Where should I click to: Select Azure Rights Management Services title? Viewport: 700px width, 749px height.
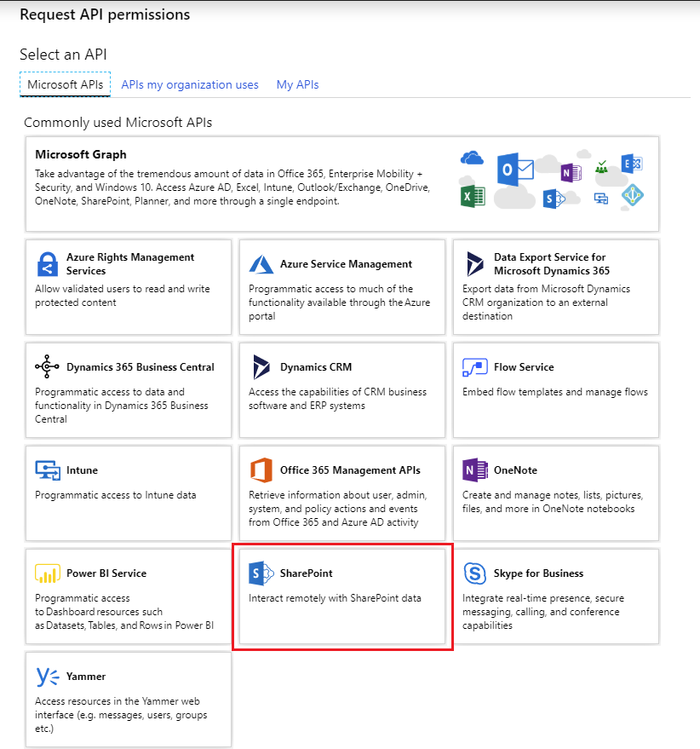pos(130,263)
